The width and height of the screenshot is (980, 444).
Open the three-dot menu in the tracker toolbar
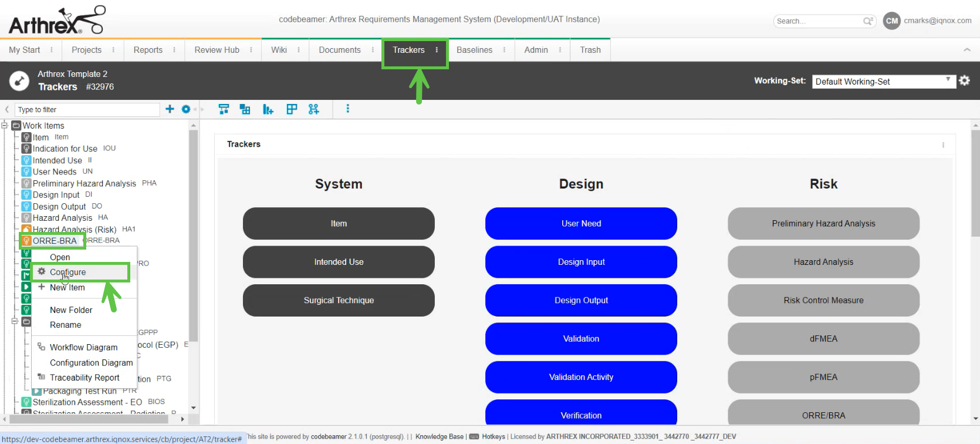coord(347,109)
